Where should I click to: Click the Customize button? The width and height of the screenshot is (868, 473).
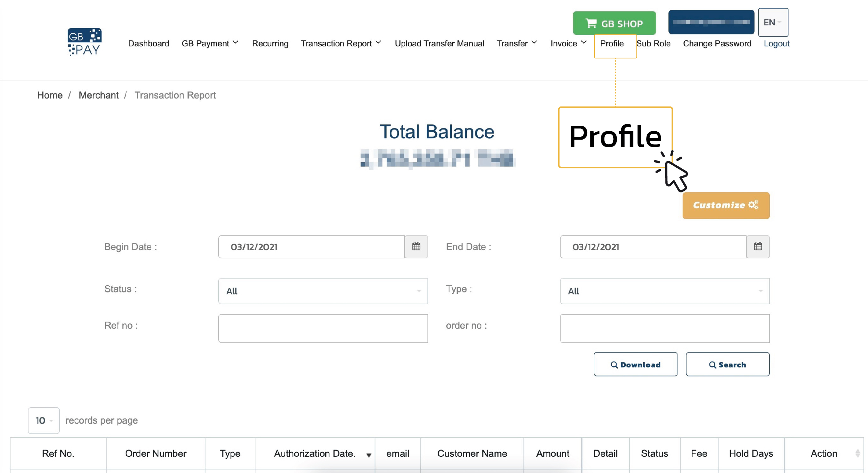click(726, 205)
